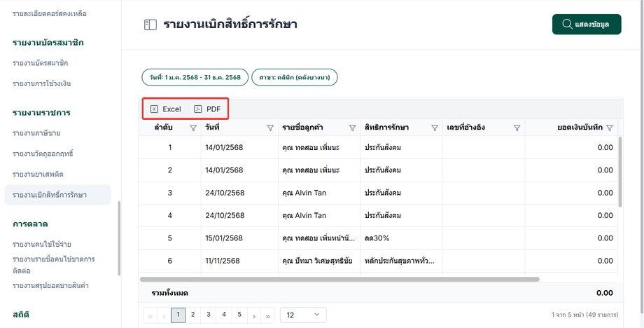The height and width of the screenshot is (328, 644).
Task: Go to previous page arrow
Action: pos(164,315)
